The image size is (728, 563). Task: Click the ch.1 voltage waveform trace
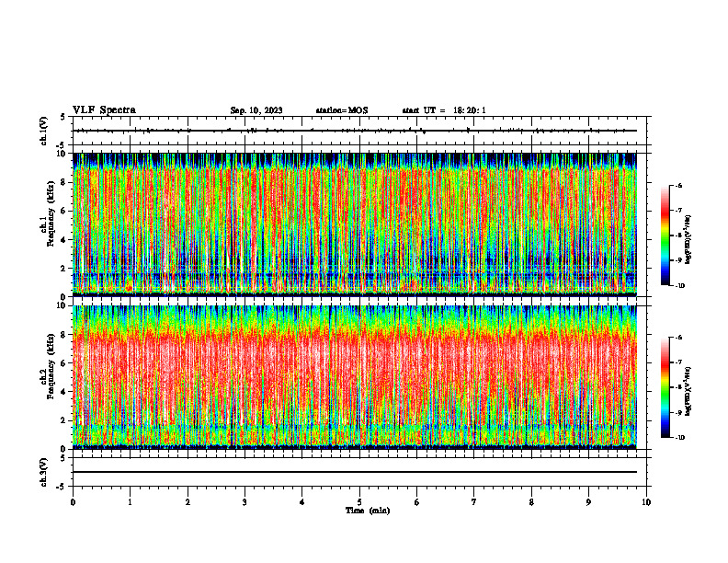pyautogui.click(x=355, y=131)
